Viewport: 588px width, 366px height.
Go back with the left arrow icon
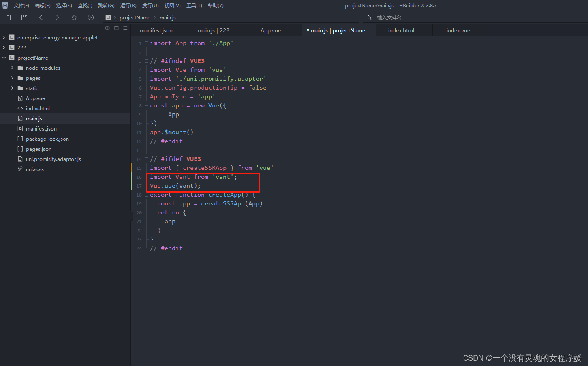click(41, 17)
